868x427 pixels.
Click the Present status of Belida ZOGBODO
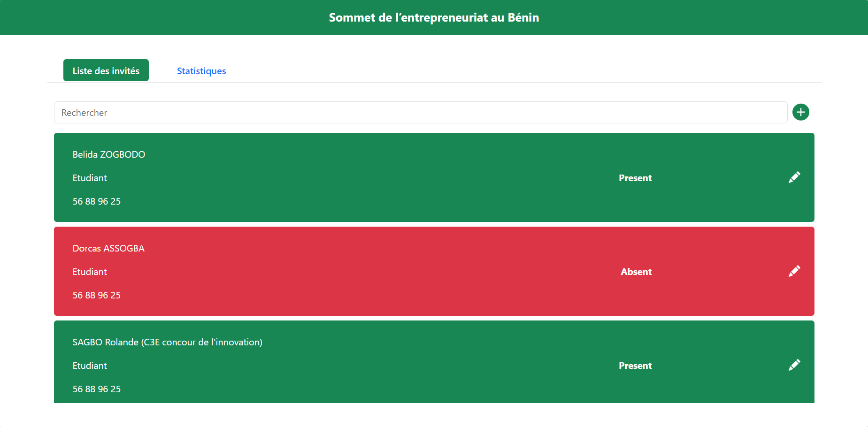pos(635,178)
